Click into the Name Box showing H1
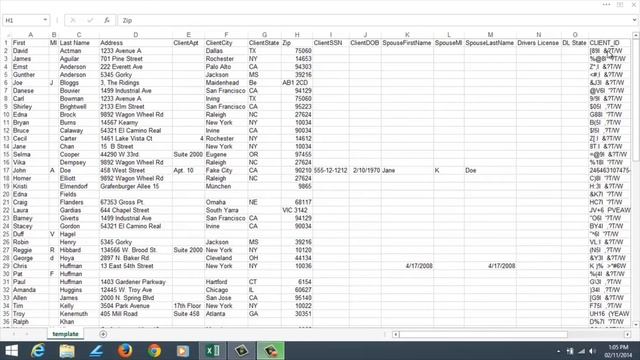Screen dimensions: 640x360 coord(22,20)
